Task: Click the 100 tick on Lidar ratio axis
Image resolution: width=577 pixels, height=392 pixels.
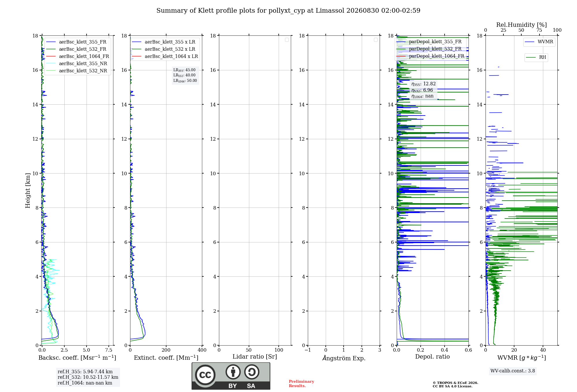Action: [x=279, y=350]
